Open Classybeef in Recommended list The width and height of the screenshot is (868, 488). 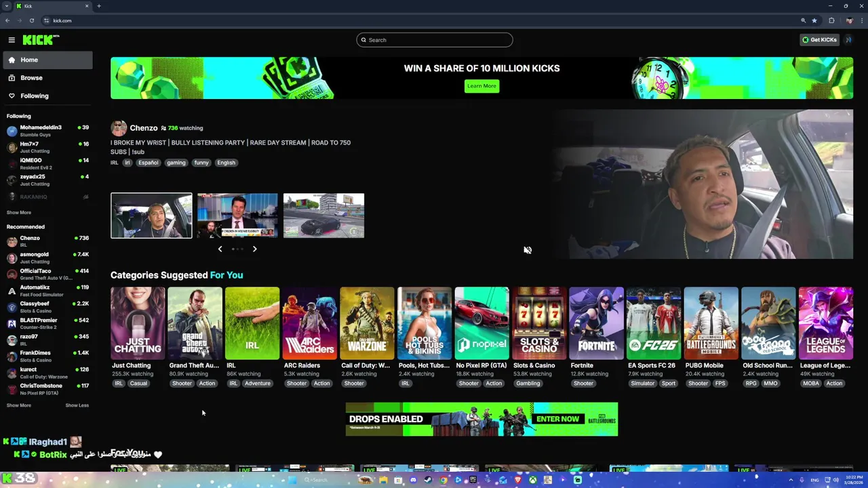[47, 307]
